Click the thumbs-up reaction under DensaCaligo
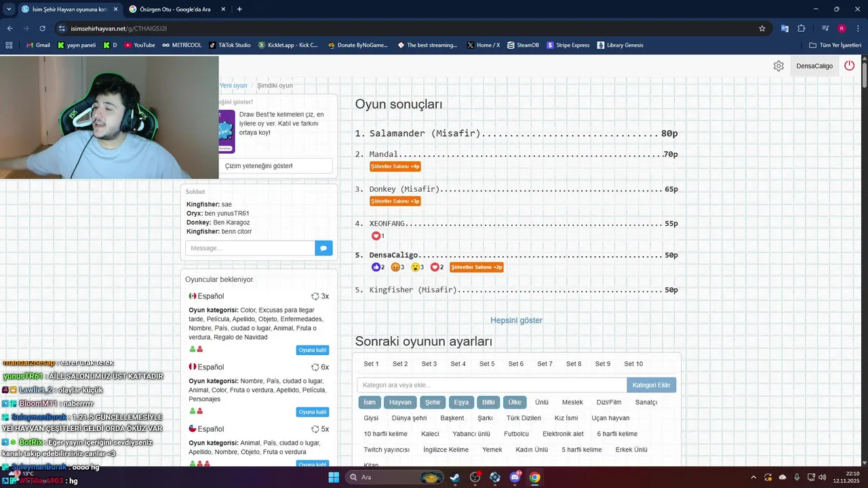The width and height of the screenshot is (868, 488). [376, 267]
